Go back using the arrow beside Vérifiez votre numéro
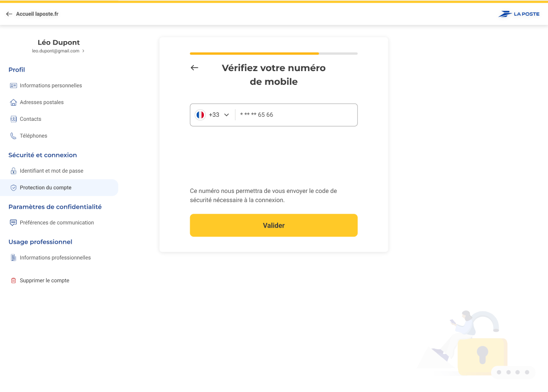 coord(194,68)
